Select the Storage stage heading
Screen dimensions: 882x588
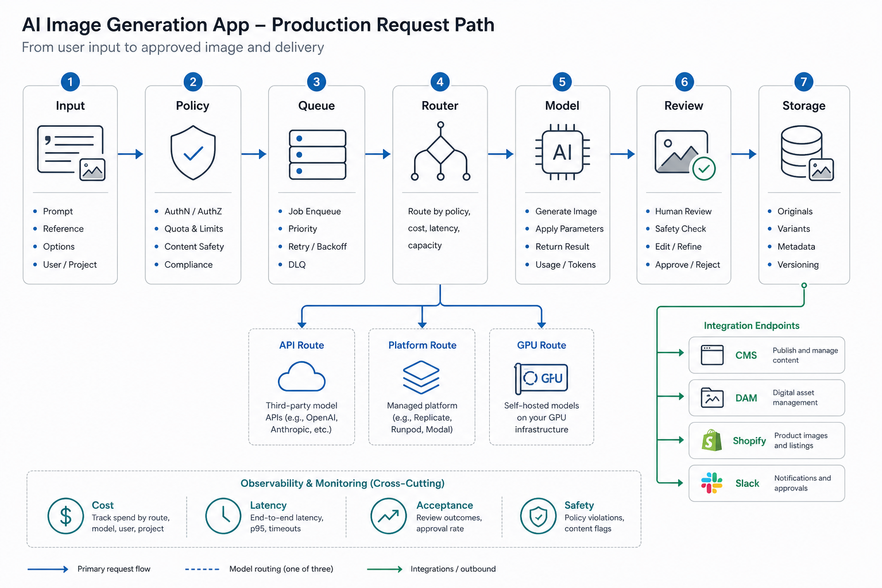point(804,106)
